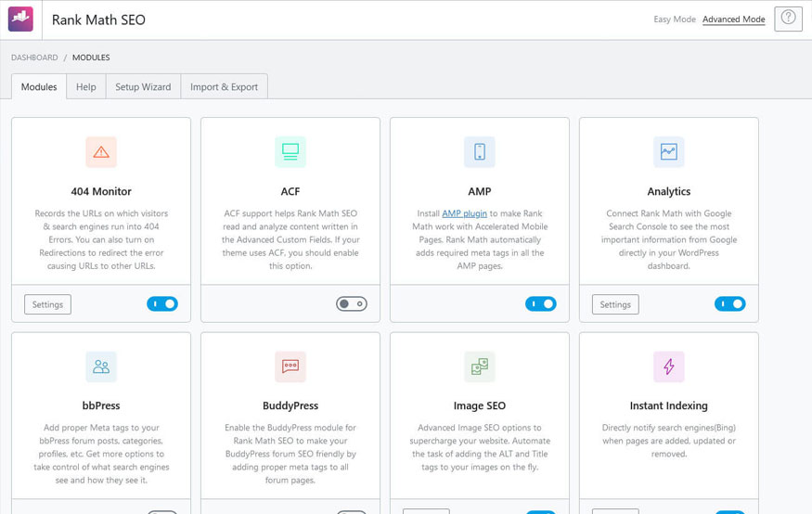Open Settings for Analytics module
The height and width of the screenshot is (514, 812).
[615, 304]
